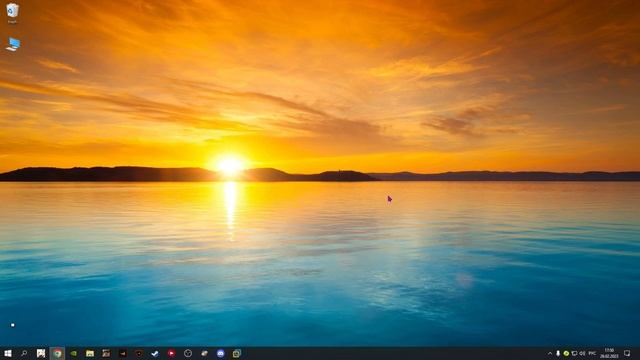Open network status tray icon
This screenshot has width=640, height=360.
pos(574,353)
